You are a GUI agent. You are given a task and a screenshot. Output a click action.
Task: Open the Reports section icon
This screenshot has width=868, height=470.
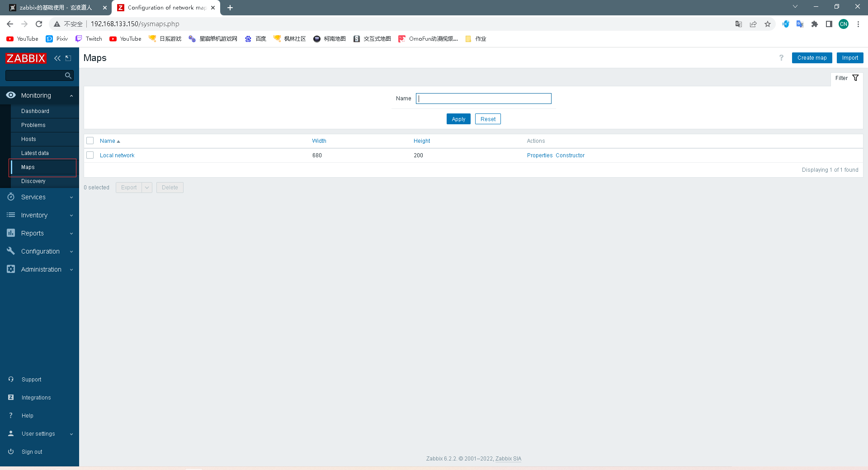tap(11, 233)
